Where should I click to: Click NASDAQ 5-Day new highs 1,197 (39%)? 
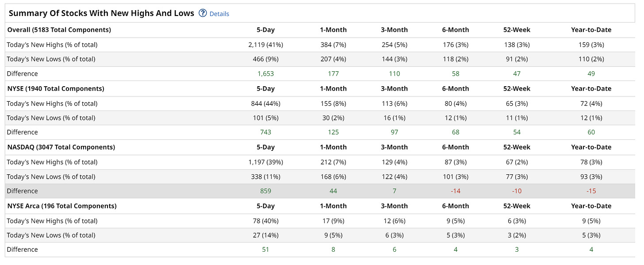[x=266, y=162]
